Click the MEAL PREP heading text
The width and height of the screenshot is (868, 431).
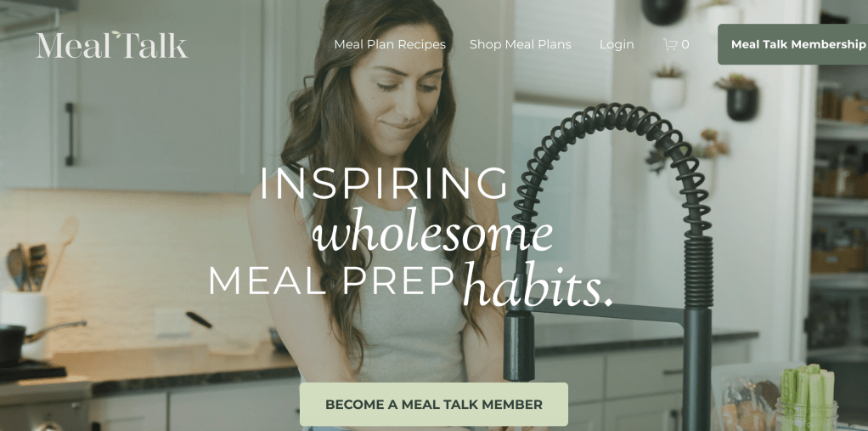331,281
